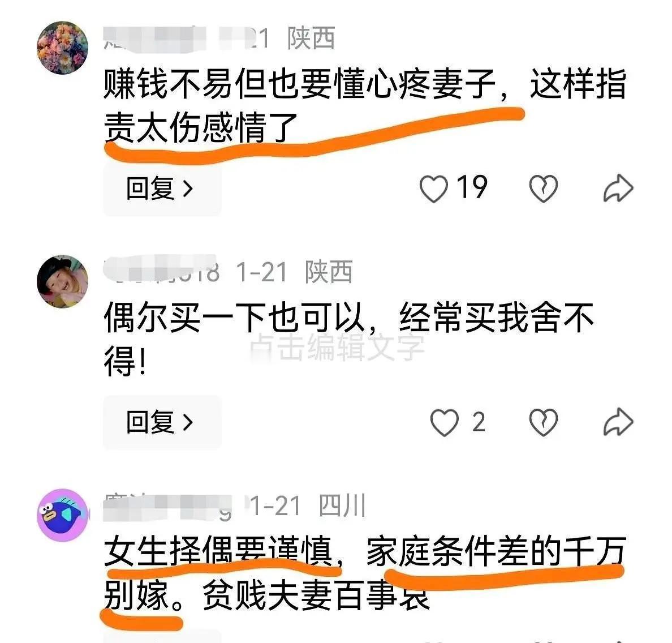Like the comment with 19 likes

click(x=433, y=188)
